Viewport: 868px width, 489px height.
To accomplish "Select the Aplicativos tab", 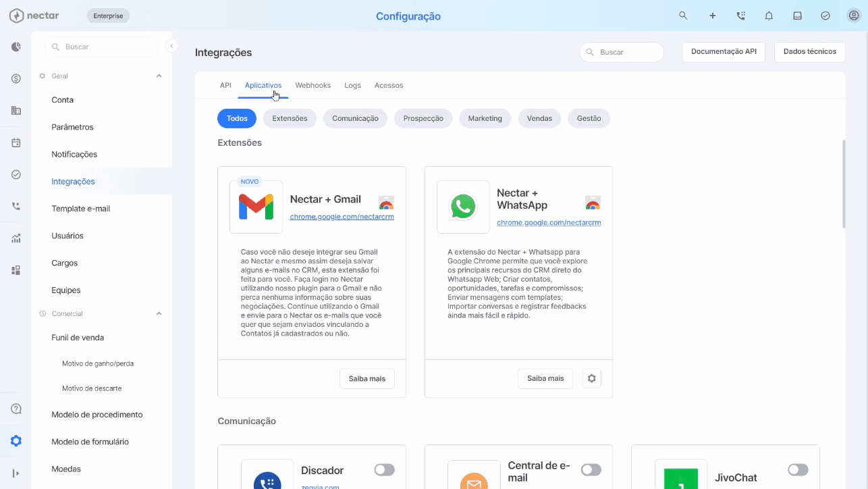I will (x=263, y=85).
